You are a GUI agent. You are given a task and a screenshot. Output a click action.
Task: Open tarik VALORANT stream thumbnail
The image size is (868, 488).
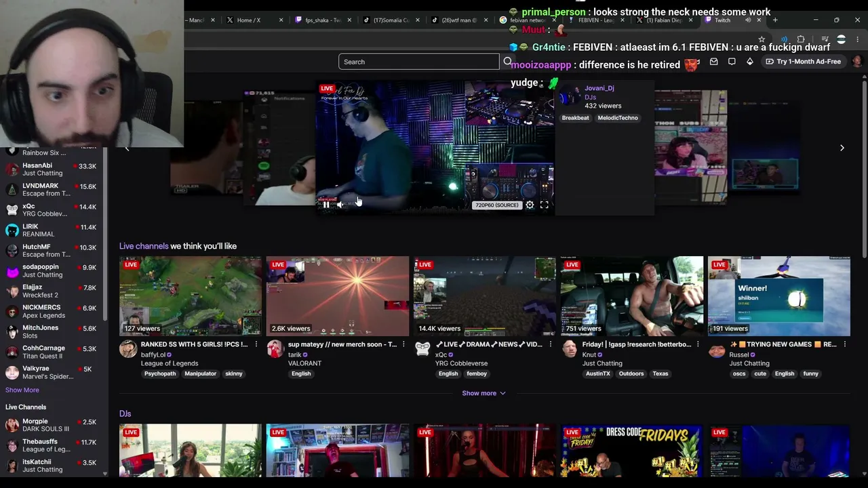tap(338, 296)
